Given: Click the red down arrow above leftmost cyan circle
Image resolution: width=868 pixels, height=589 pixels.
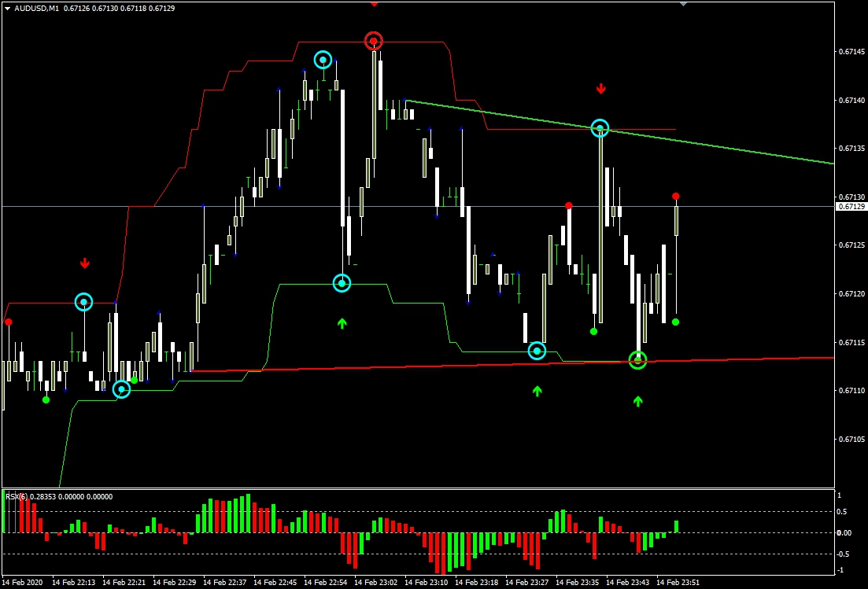Looking at the screenshot, I should coord(84,263).
